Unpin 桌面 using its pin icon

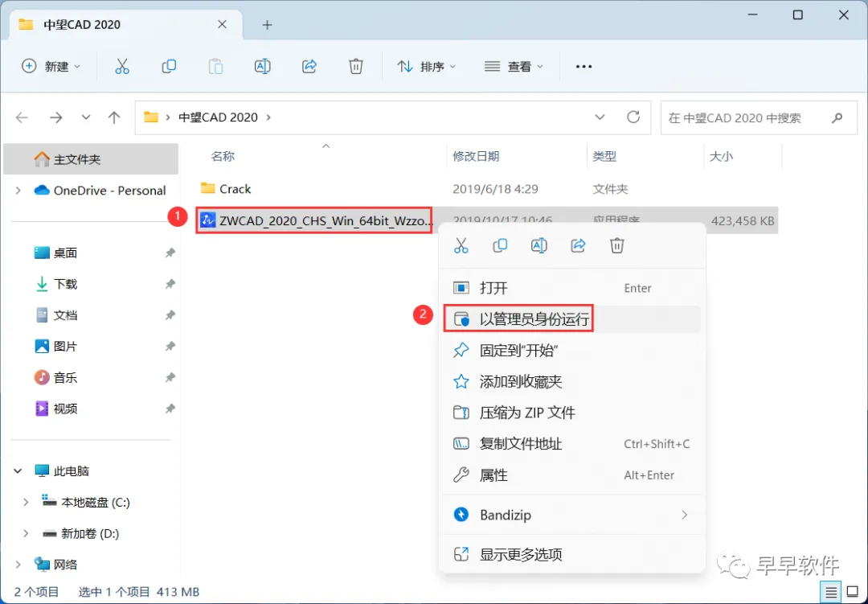click(x=170, y=253)
